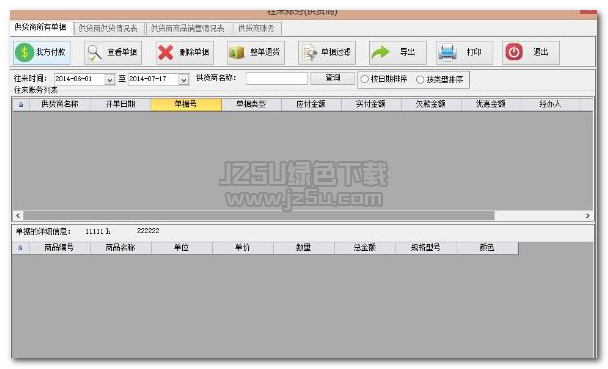Click the scrollbar right arrow

587,216
